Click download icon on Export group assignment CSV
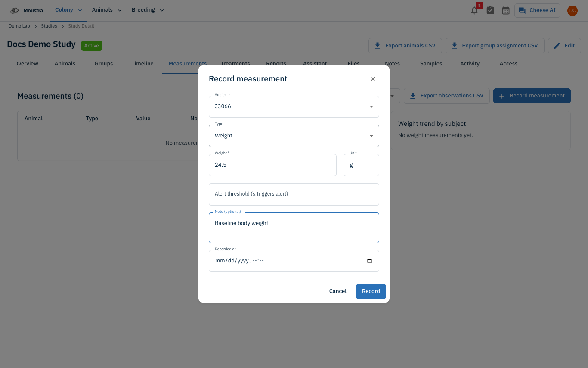This screenshot has height=368, width=588. [x=454, y=46]
